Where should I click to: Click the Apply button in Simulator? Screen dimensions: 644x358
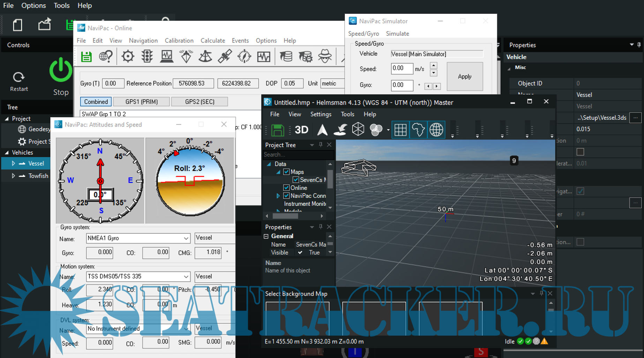point(464,76)
